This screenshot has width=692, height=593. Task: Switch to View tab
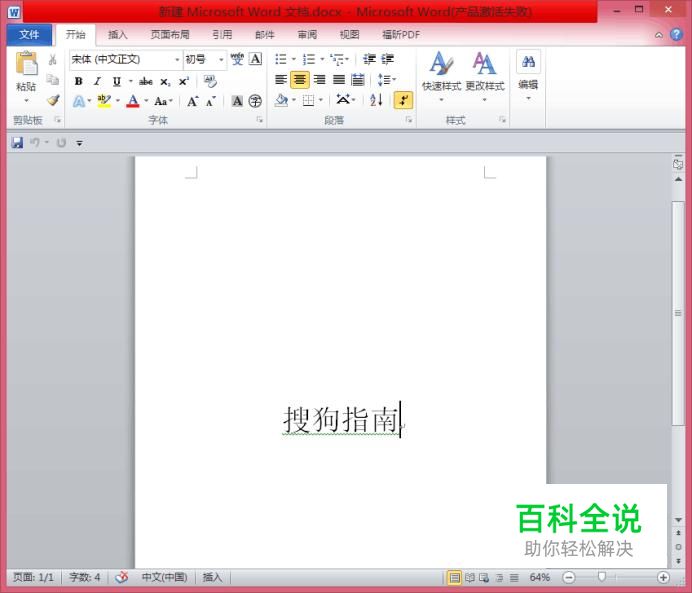pyautogui.click(x=350, y=35)
